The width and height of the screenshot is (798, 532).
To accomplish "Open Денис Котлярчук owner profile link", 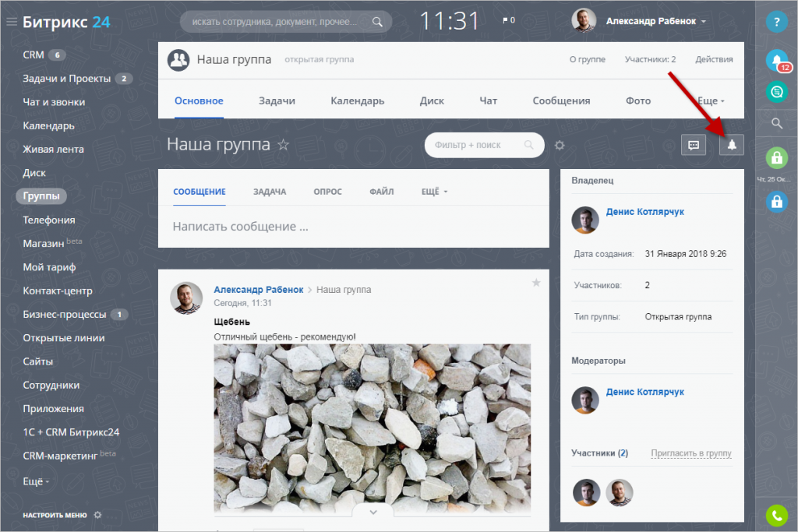I will click(644, 212).
